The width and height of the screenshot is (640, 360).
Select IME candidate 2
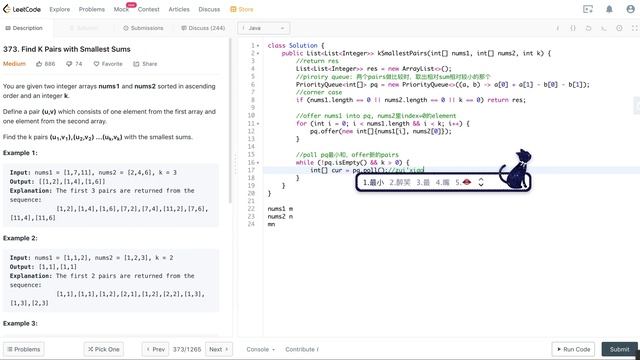pos(400,182)
